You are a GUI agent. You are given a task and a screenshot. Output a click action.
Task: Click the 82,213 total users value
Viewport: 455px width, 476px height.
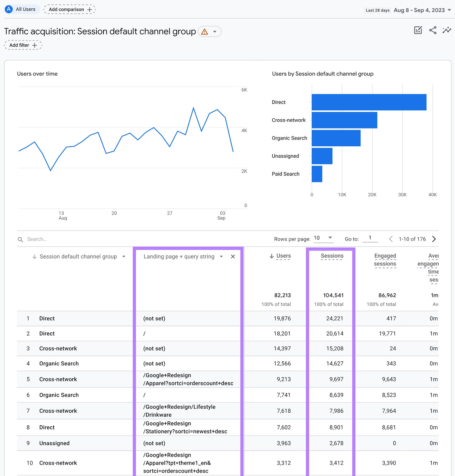tap(282, 295)
